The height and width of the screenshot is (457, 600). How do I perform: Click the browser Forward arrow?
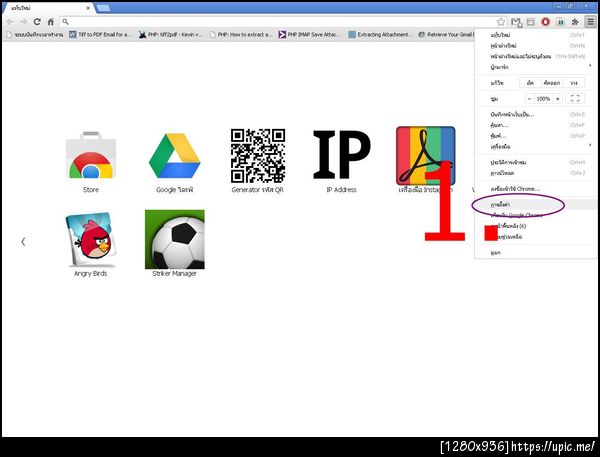(x=23, y=22)
